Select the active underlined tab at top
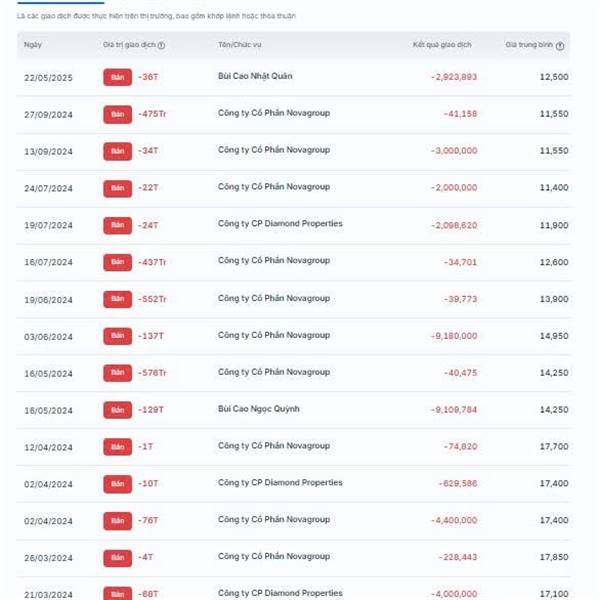The height and width of the screenshot is (600, 600). [x=60, y=2]
